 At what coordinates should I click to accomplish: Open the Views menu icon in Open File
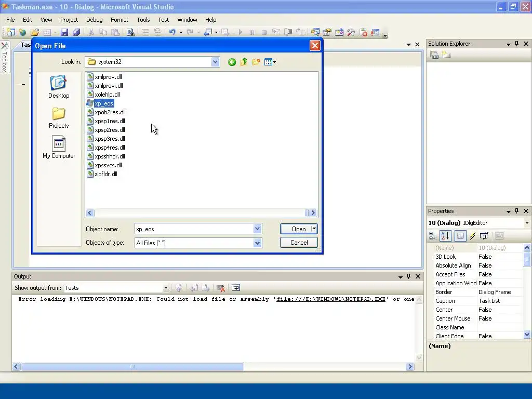pyautogui.click(x=270, y=62)
